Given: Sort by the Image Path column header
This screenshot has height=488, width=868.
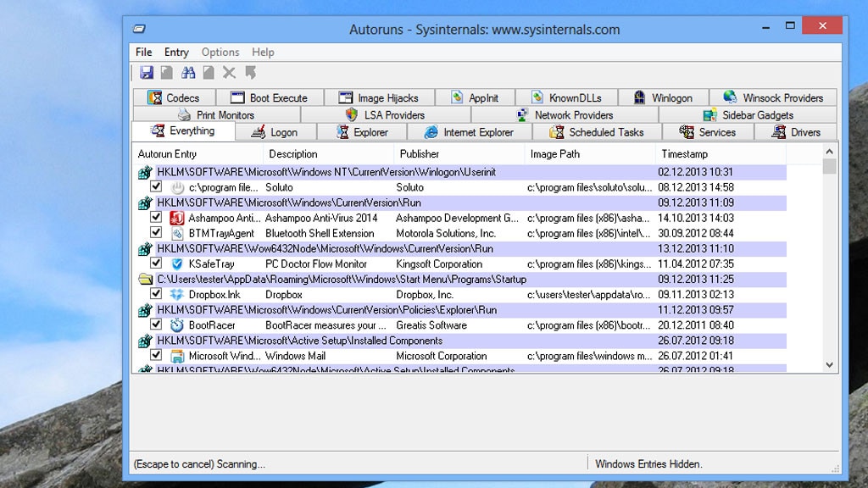Looking at the screenshot, I should (590, 154).
